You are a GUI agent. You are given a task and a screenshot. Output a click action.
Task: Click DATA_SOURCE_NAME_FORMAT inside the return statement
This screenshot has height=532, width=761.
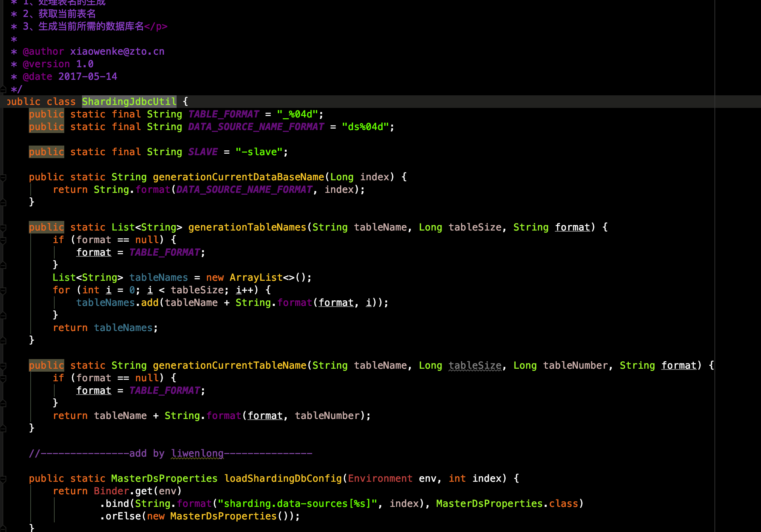244,190
